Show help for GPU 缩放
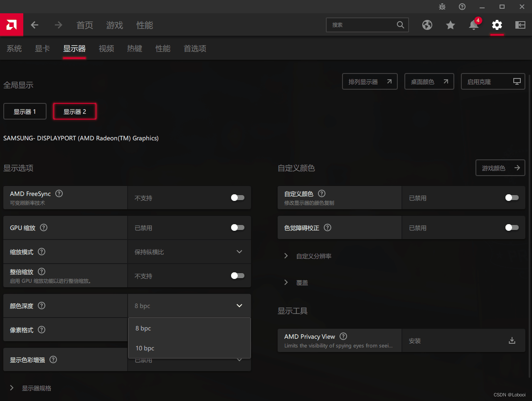The image size is (532, 401). point(44,227)
